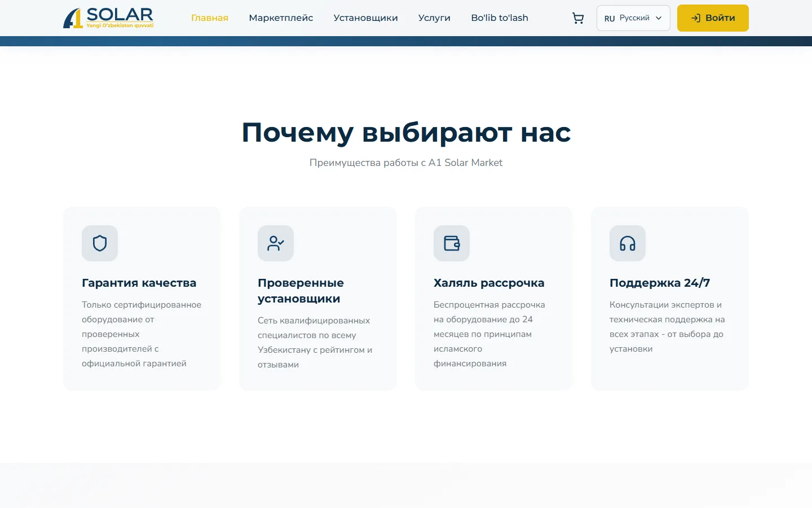Click the Только сертифицированное оборудование description
This screenshot has width=812, height=508.
pyautogui.click(x=142, y=334)
